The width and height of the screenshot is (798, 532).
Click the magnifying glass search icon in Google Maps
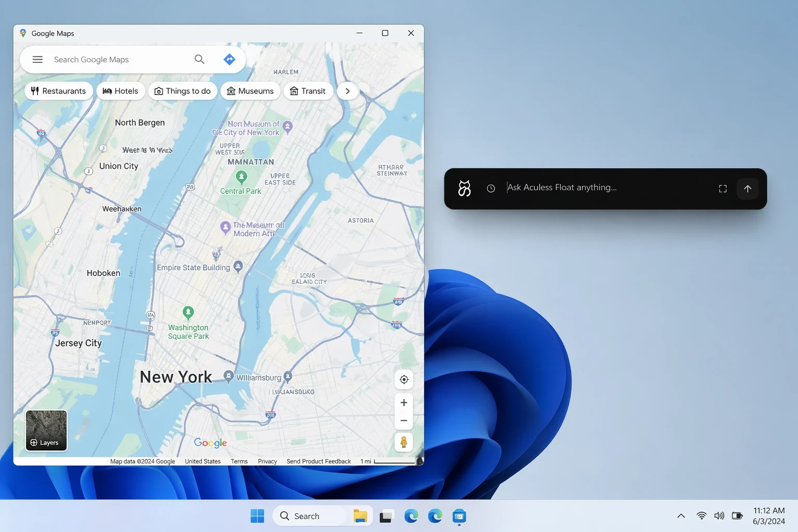point(199,59)
